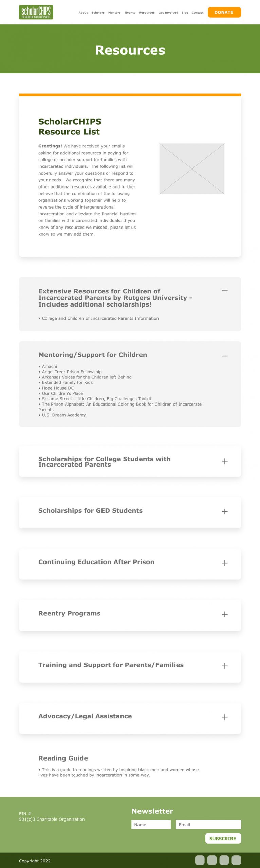Click the first social icon in footer

point(200,860)
